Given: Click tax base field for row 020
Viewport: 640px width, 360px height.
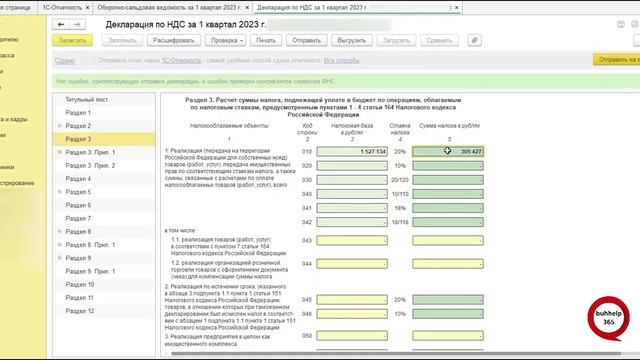Looking at the screenshot, I should (352, 166).
